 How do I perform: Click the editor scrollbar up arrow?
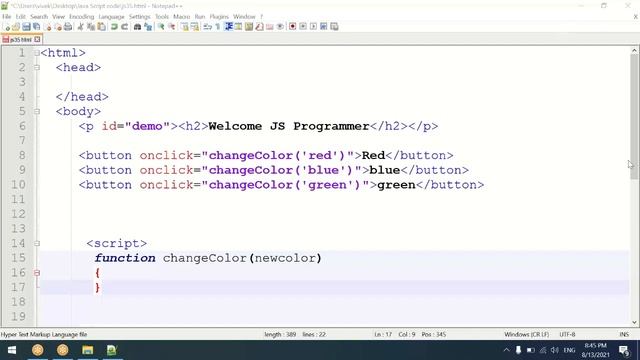pyautogui.click(x=634, y=51)
